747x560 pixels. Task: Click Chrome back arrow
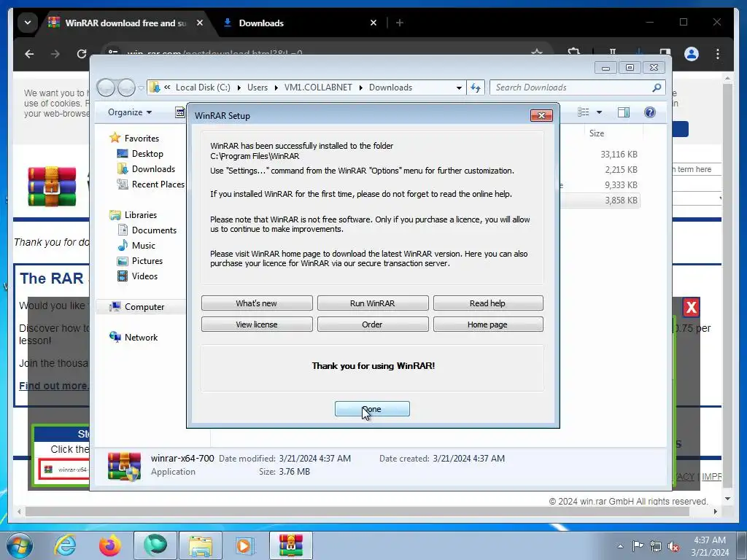[29, 54]
